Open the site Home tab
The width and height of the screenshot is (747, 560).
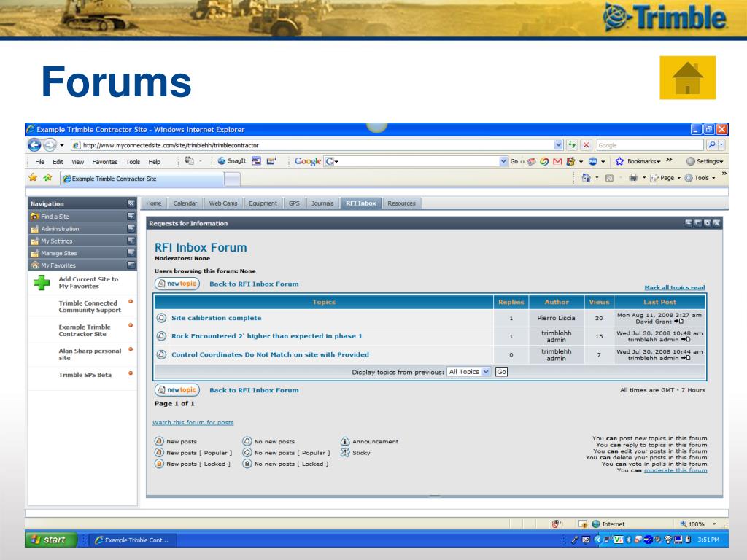click(x=153, y=203)
